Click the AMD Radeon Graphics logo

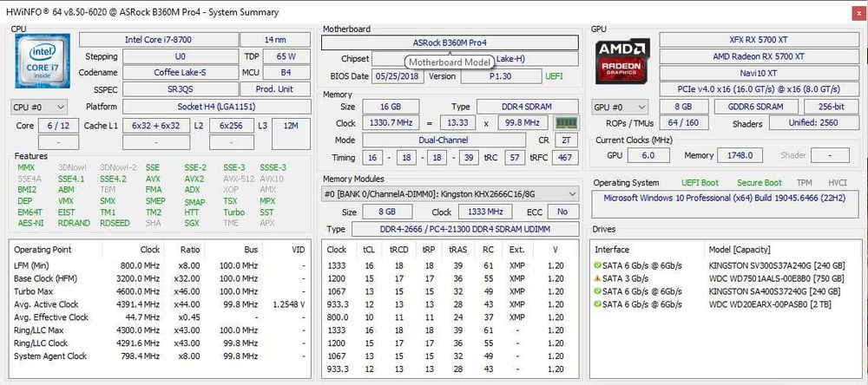(622, 61)
